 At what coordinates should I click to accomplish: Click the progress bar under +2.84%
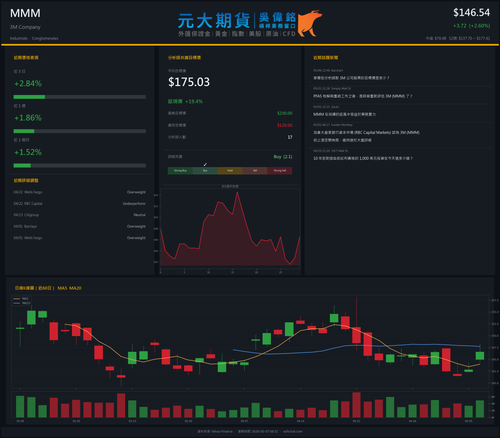tap(80, 97)
